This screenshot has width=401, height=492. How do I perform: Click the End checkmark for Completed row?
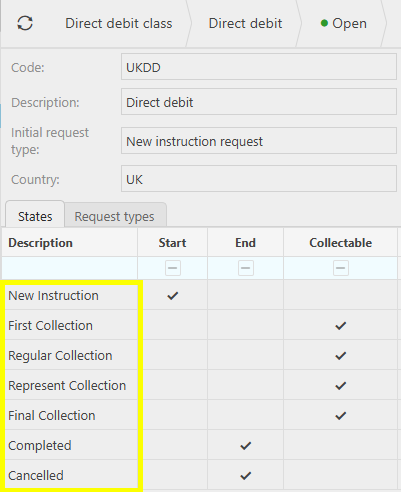click(246, 446)
